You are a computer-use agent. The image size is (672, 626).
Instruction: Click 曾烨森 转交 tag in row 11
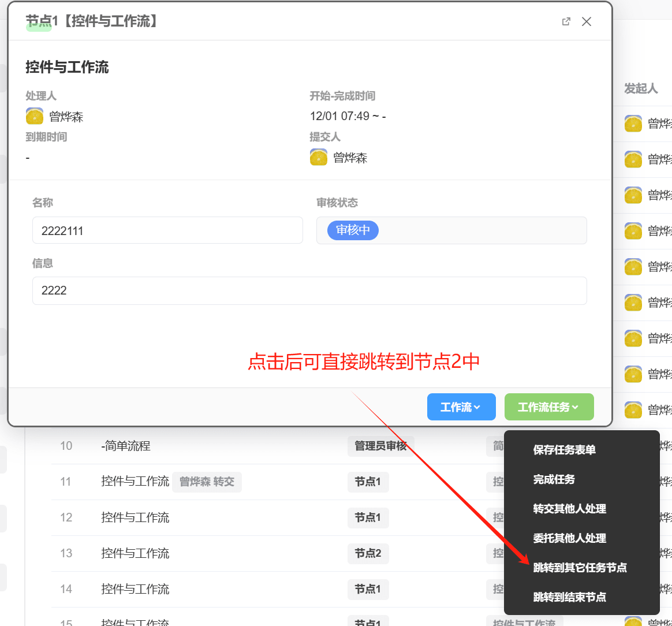click(x=207, y=482)
